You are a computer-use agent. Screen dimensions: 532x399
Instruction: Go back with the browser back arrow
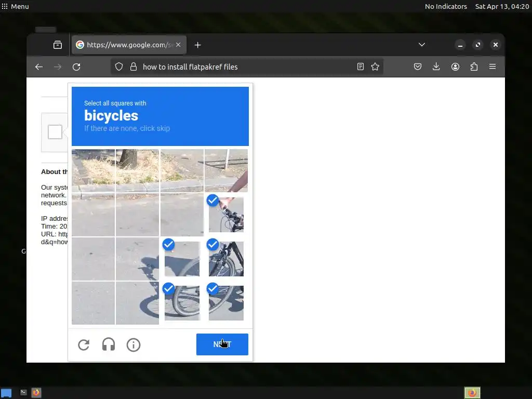(39, 67)
